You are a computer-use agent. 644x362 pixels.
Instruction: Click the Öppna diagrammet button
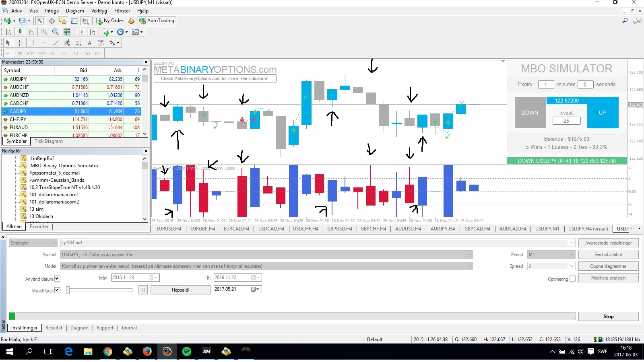(608, 266)
